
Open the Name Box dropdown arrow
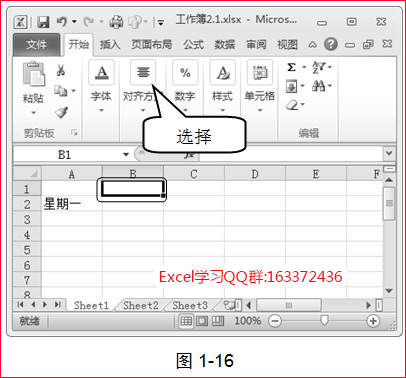coord(126,155)
